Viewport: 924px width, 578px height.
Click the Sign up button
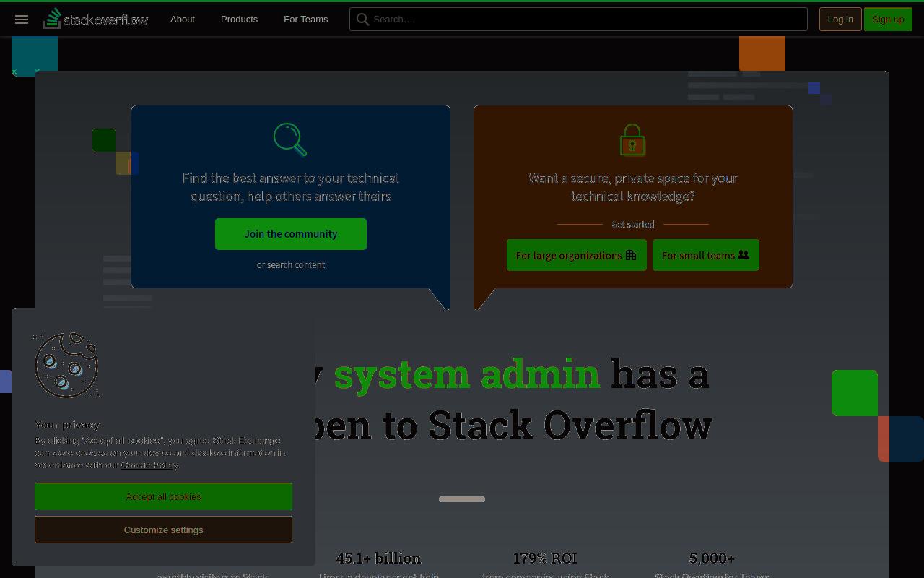pos(888,20)
